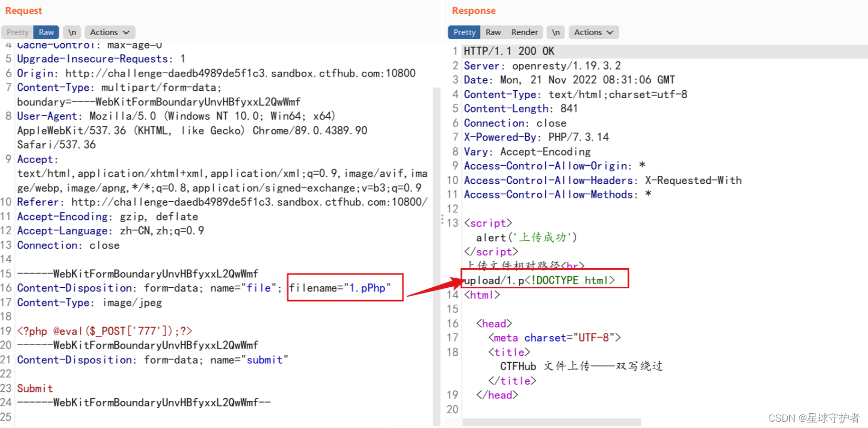The image size is (868, 428).
Task: Click the X-Powered-By: PHP/7.3.14 header
Action: coord(536,137)
